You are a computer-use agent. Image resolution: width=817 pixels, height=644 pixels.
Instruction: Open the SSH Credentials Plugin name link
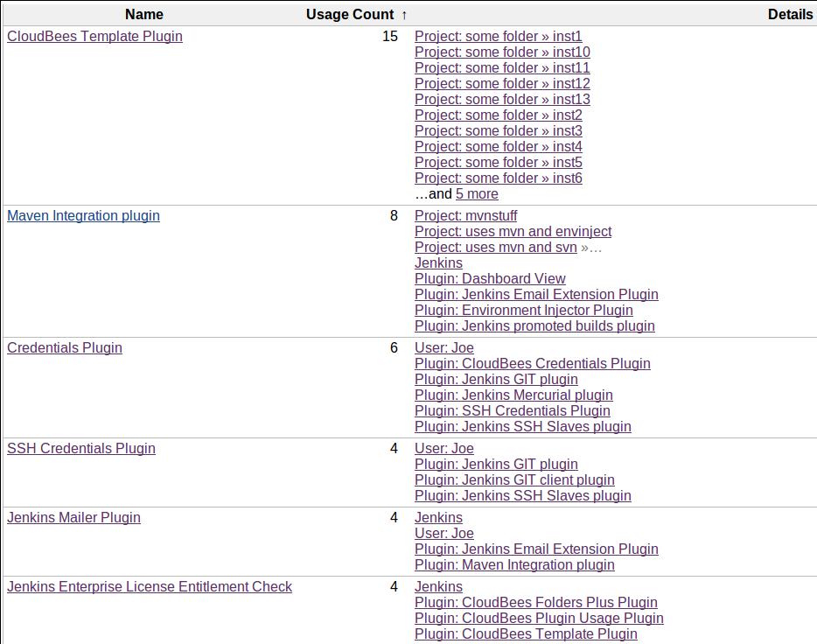tap(81, 449)
